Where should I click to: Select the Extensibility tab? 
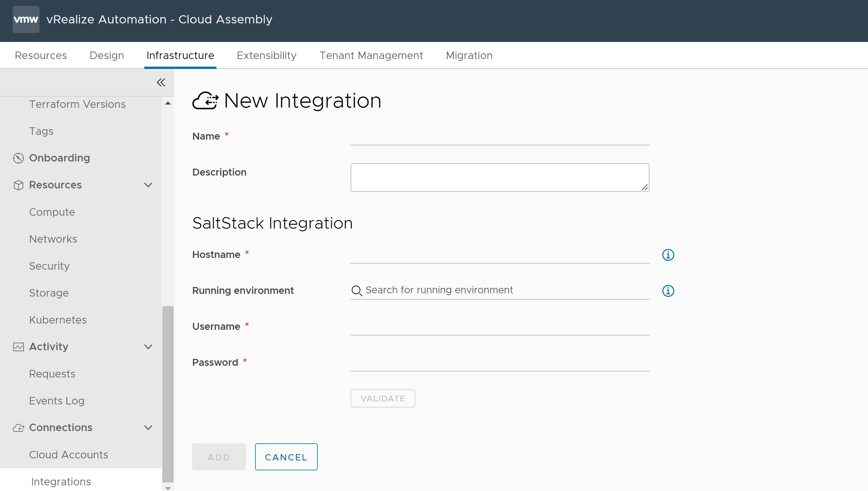point(266,55)
